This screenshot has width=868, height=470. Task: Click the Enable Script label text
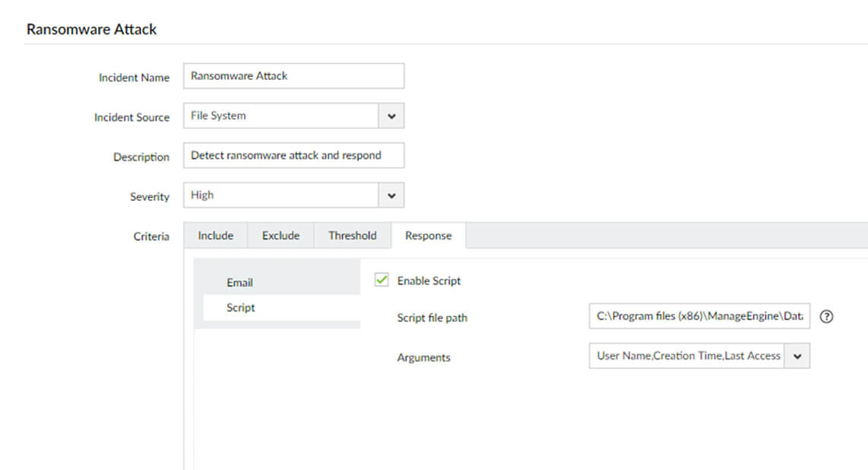(x=429, y=281)
